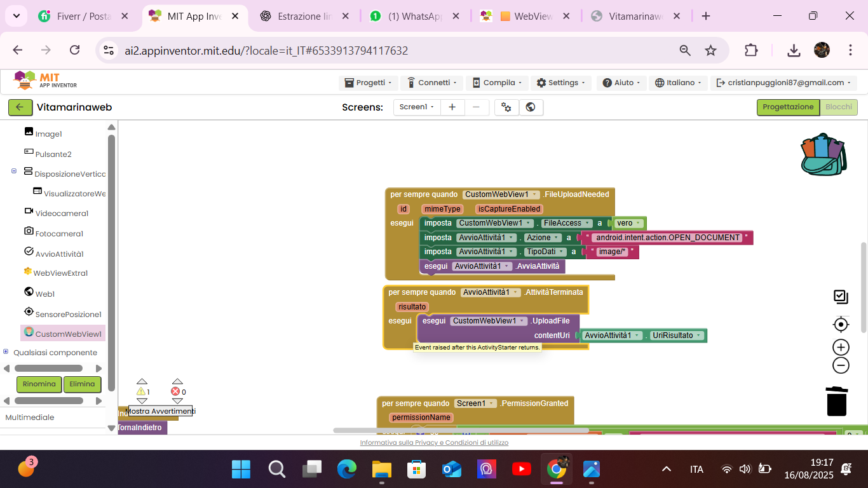This screenshot has height=488, width=868.
Task: Click the Rinomina button
Action: pos(39,384)
